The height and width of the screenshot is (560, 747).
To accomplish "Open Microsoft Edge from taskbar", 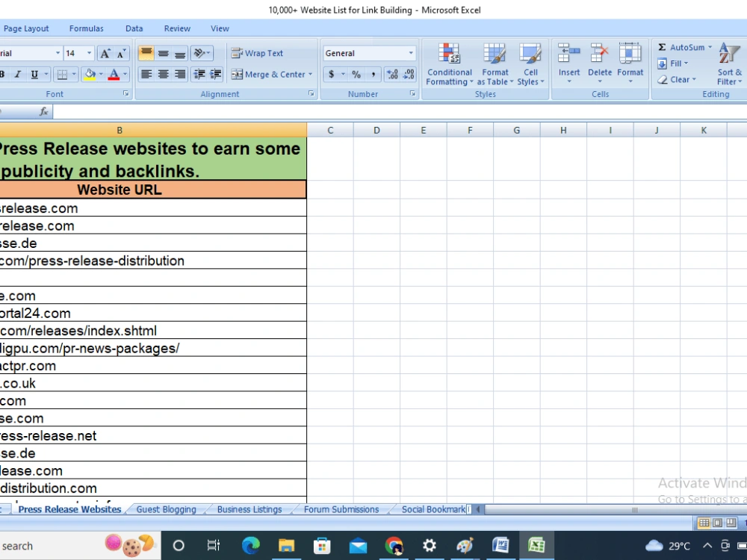I will [x=250, y=545].
